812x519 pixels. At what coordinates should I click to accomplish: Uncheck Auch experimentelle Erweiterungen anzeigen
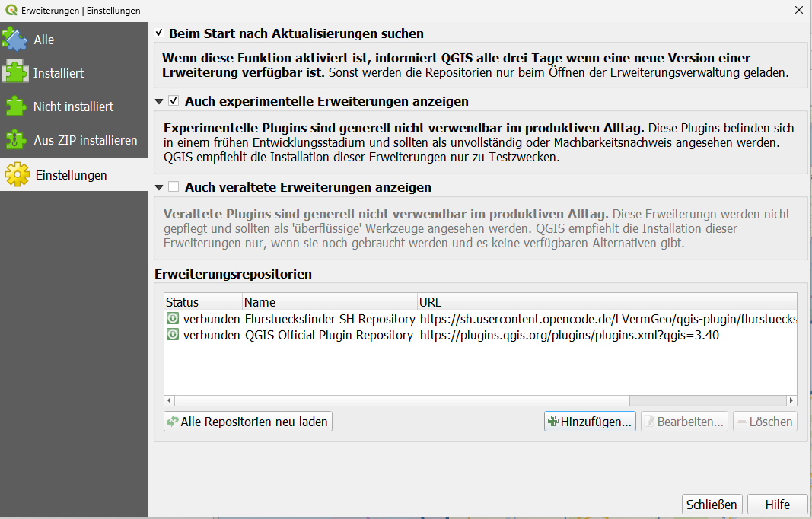[174, 101]
